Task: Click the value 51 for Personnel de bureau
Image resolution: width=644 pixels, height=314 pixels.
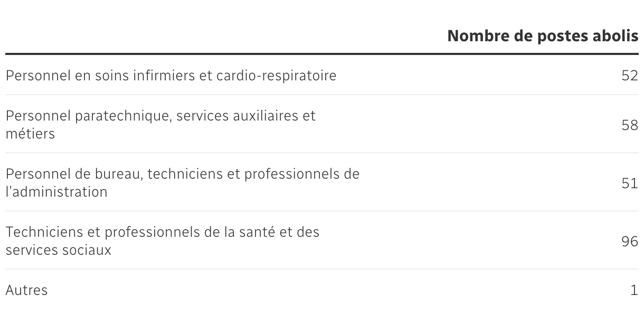Action: pos(630,183)
